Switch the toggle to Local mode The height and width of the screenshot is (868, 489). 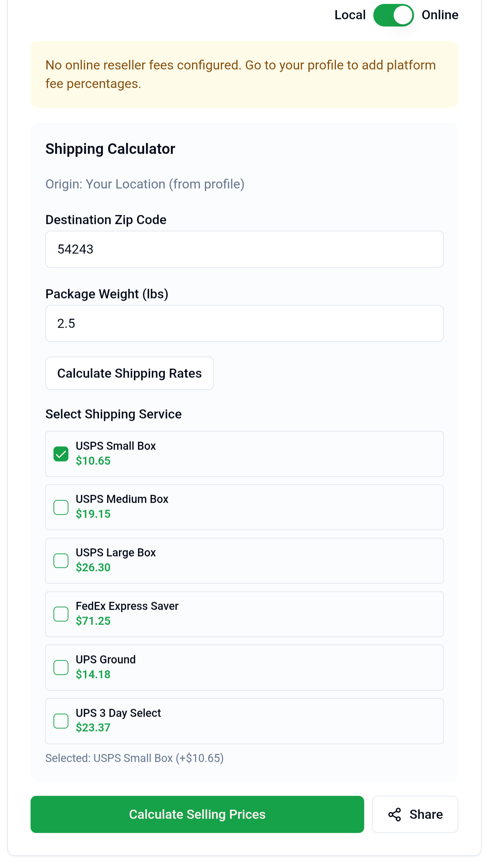393,15
